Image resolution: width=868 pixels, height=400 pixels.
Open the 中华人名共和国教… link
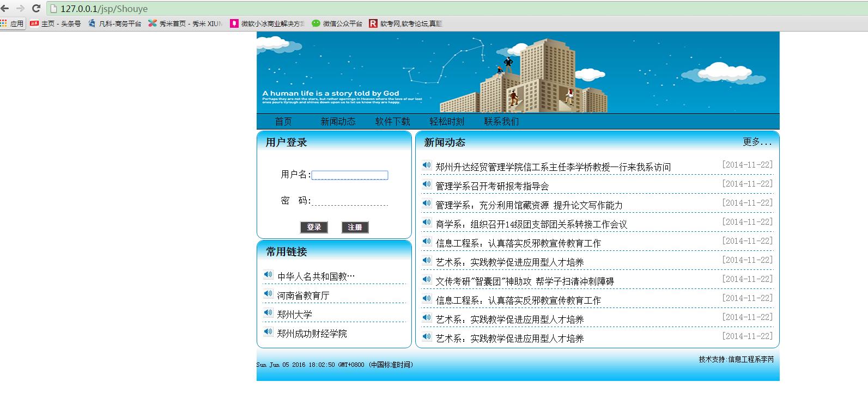[316, 276]
